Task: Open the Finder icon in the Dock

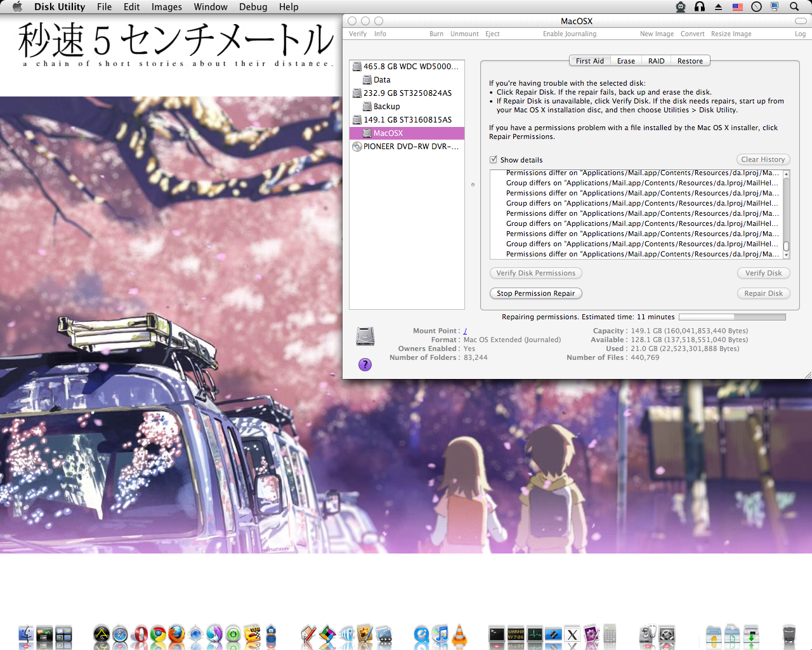Action: click(x=26, y=633)
